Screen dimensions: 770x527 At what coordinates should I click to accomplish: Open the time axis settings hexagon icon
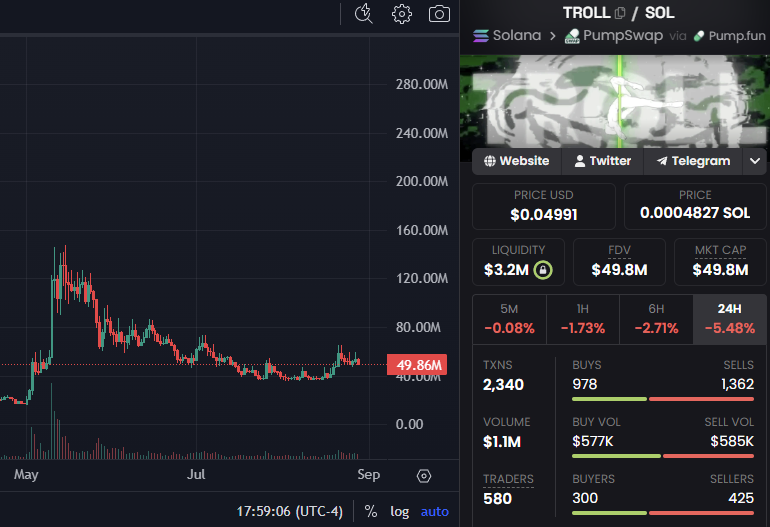coord(424,475)
